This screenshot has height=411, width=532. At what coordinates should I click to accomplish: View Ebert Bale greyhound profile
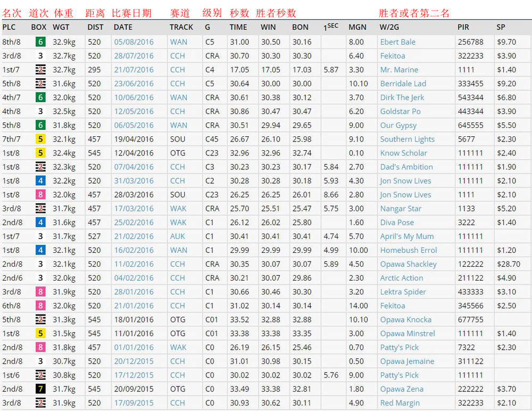[397, 42]
